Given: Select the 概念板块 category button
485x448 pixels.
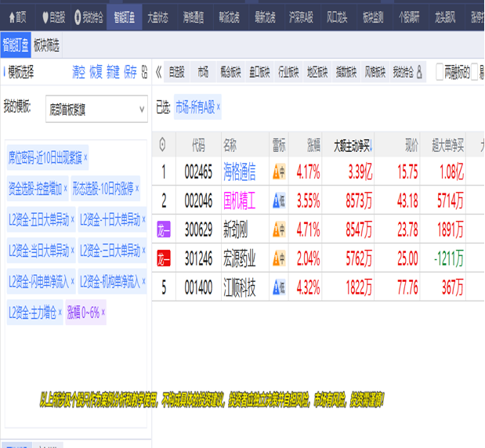Looking at the screenshot, I should (x=230, y=73).
